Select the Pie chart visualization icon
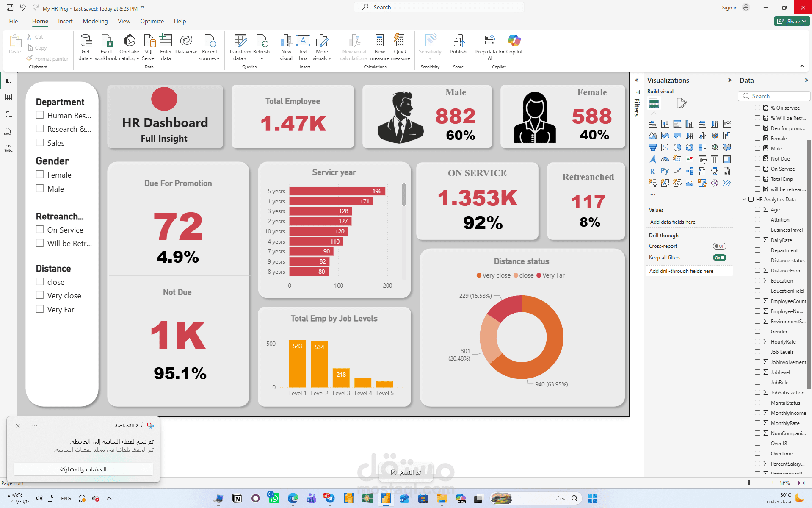Viewport: 812px width, 508px height. tap(677, 147)
